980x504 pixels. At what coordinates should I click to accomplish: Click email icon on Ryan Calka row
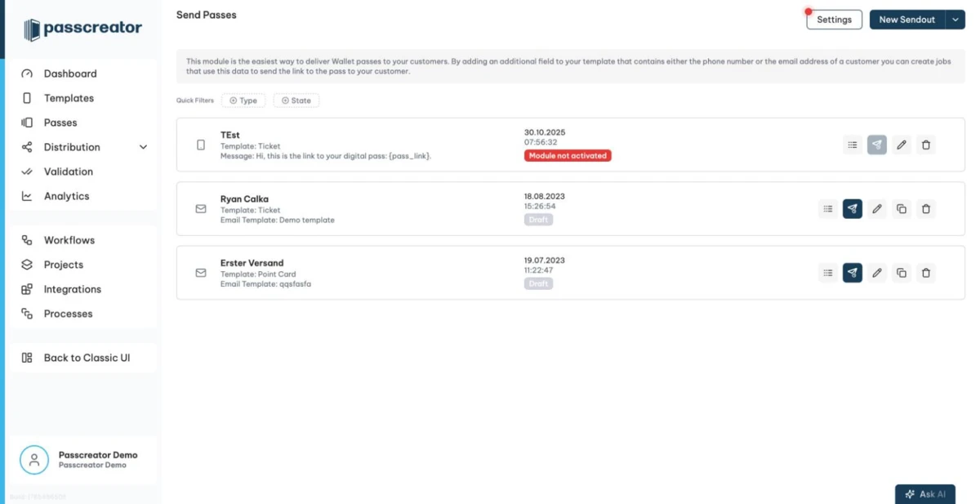(x=201, y=209)
